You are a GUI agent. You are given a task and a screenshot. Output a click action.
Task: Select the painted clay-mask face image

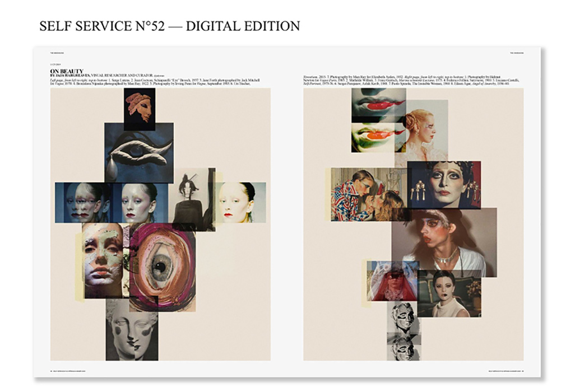(104, 260)
